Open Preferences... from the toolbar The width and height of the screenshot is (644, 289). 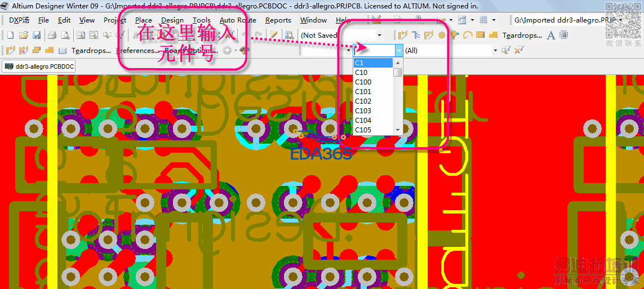tap(137, 51)
